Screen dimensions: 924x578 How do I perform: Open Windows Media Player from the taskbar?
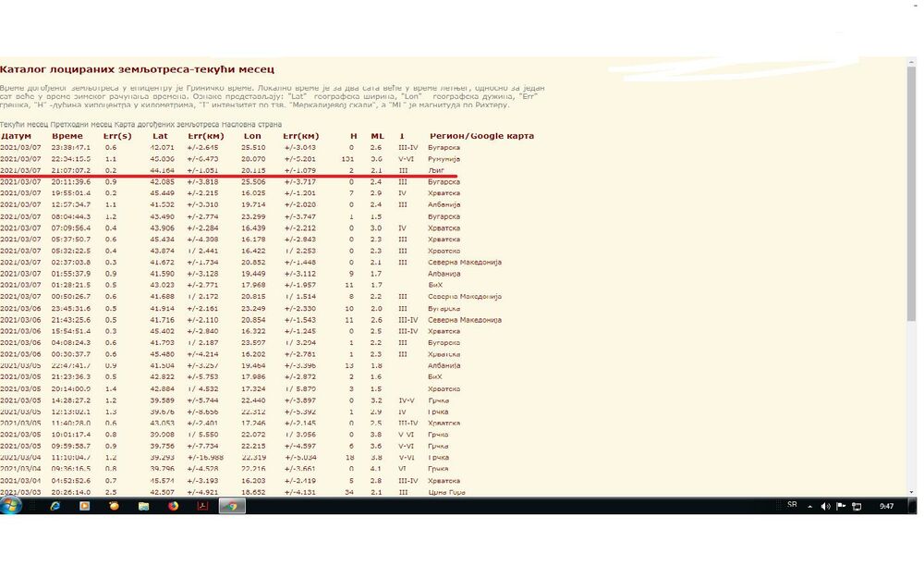point(84,506)
